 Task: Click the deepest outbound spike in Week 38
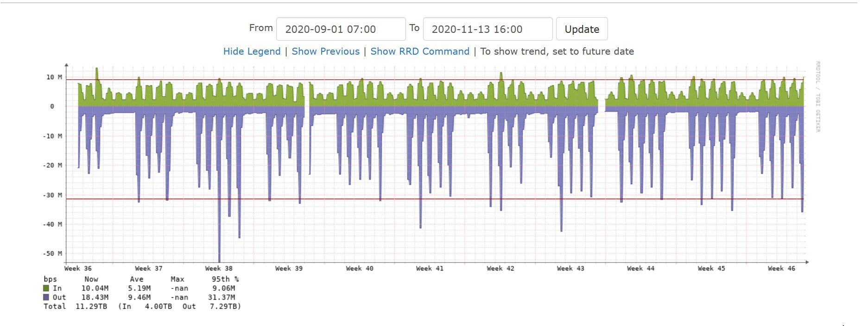coord(219,257)
